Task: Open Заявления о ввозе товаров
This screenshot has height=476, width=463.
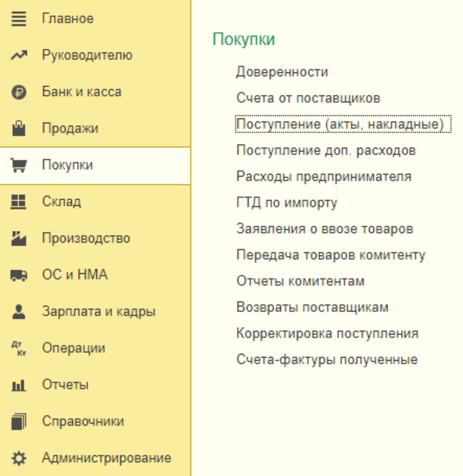Action: (x=324, y=229)
